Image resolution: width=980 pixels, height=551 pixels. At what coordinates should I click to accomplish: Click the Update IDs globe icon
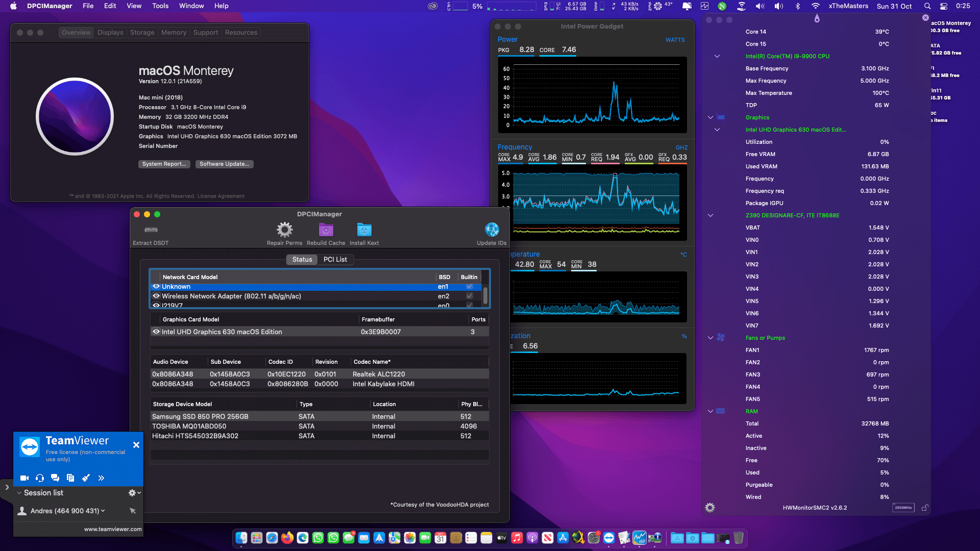tap(492, 230)
